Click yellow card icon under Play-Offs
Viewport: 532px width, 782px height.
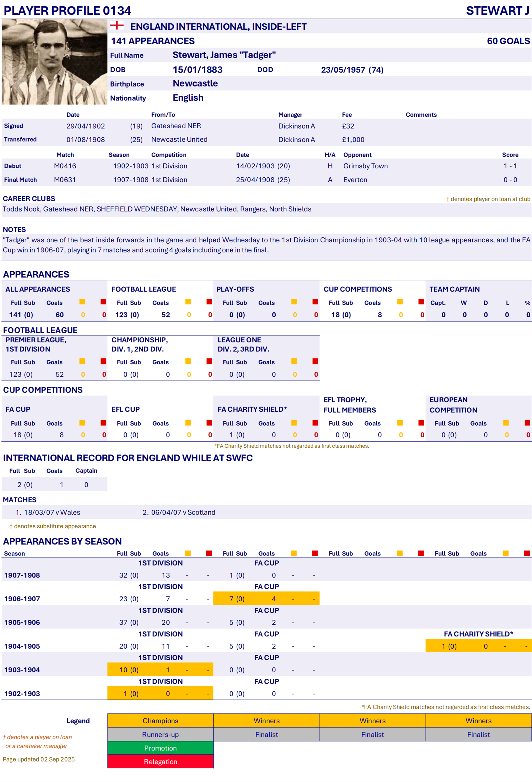[294, 302]
